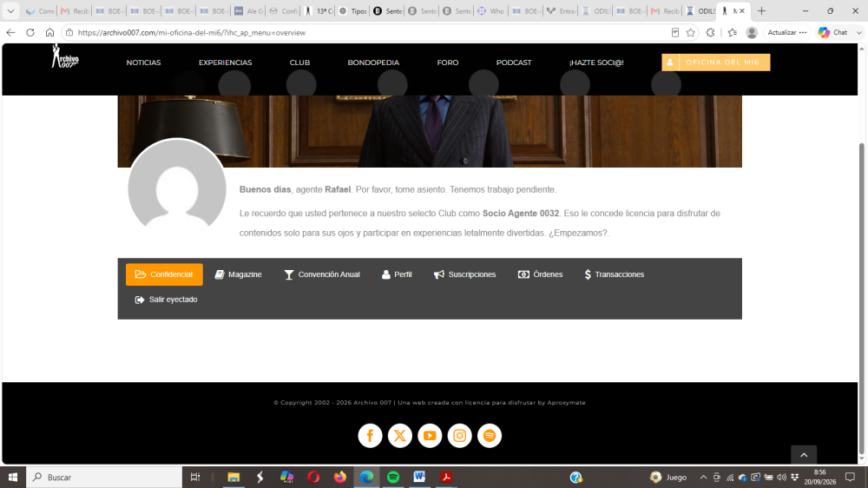This screenshot has height=488, width=868.
Task: Open the Bondopedia menu item
Action: (x=373, y=63)
